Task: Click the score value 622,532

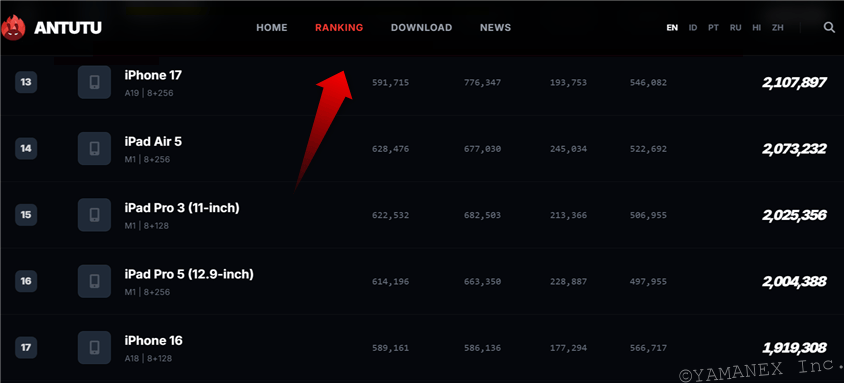Action: point(391,215)
